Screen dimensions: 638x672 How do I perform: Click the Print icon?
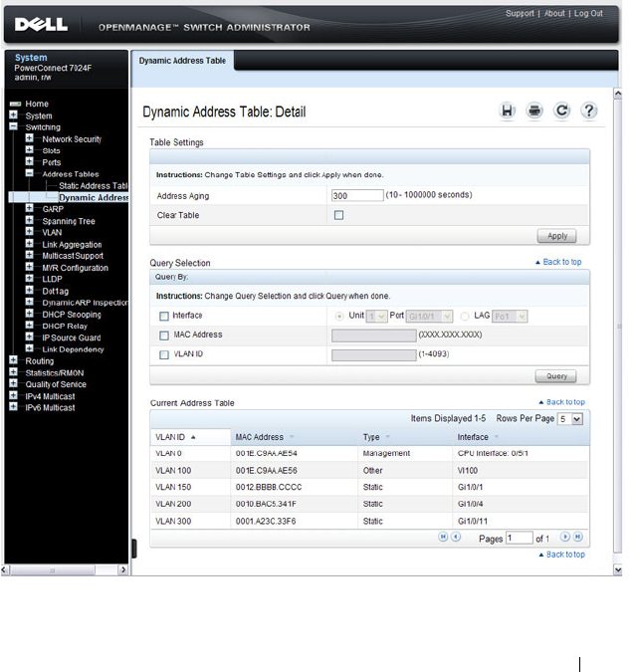pyautogui.click(x=534, y=111)
